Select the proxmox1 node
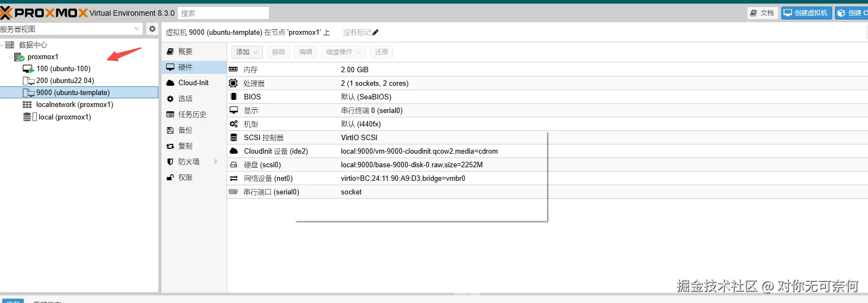868x303 pixels. coord(43,57)
